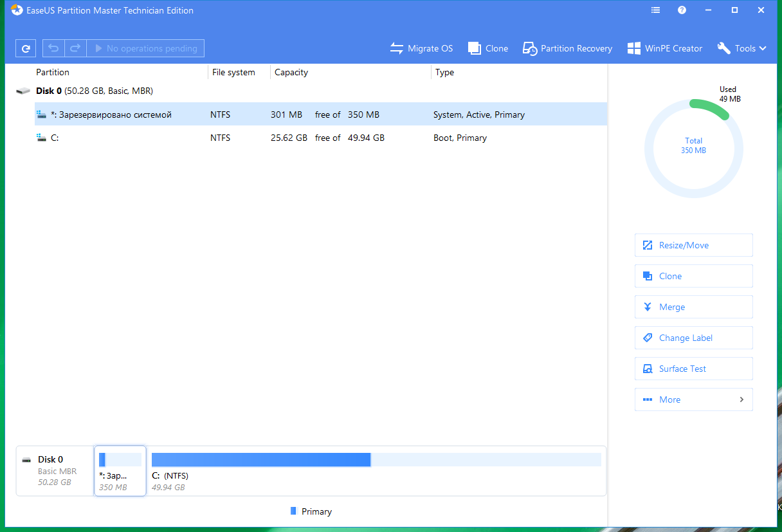Click the Tools wrench icon

click(x=723, y=48)
